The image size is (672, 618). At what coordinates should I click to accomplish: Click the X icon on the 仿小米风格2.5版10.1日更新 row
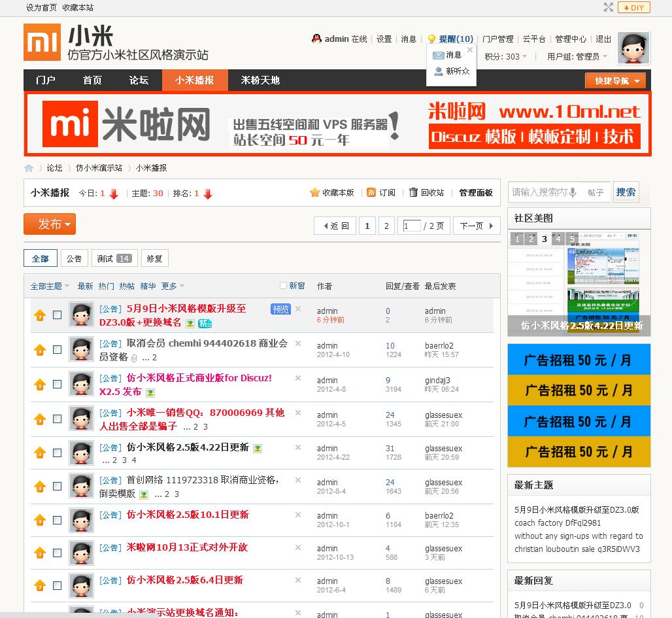point(298,515)
